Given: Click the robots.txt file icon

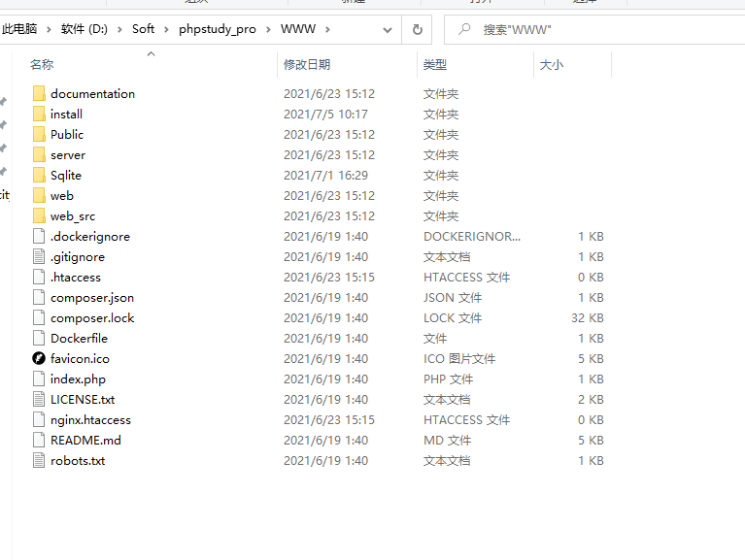Looking at the screenshot, I should pyautogui.click(x=39, y=461).
